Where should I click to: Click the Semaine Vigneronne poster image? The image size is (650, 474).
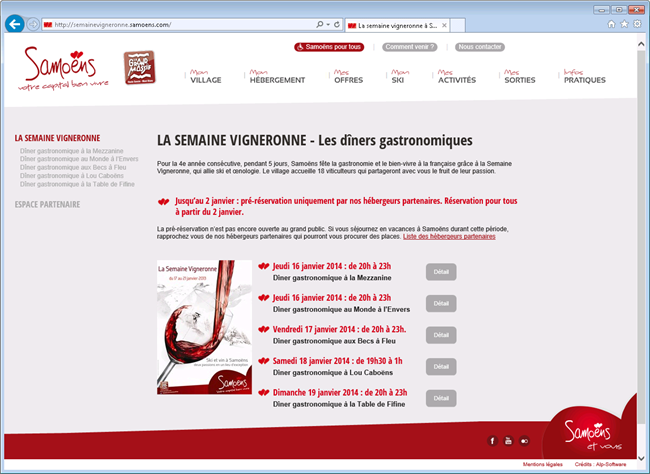205,328
